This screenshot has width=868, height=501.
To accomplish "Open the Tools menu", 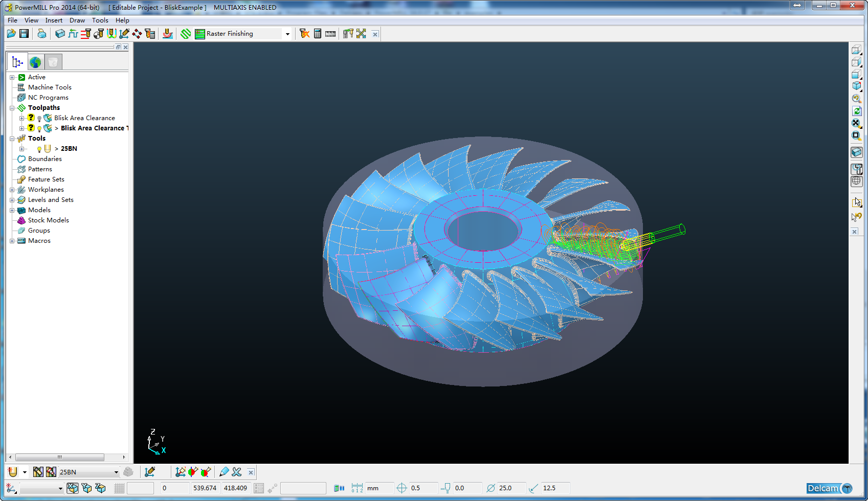I will 100,20.
